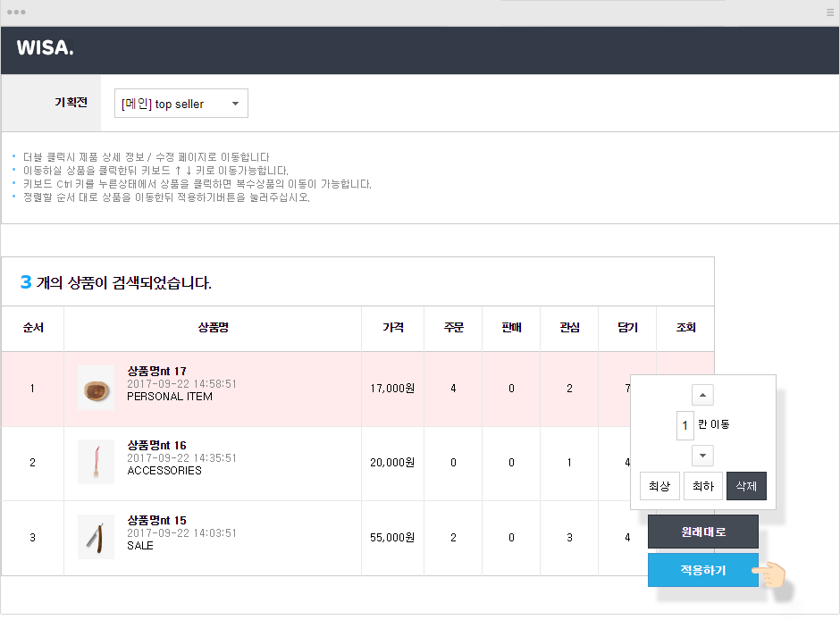840x620 pixels.
Task: Click the PERSONAL ITEM category text
Action: [x=170, y=396]
